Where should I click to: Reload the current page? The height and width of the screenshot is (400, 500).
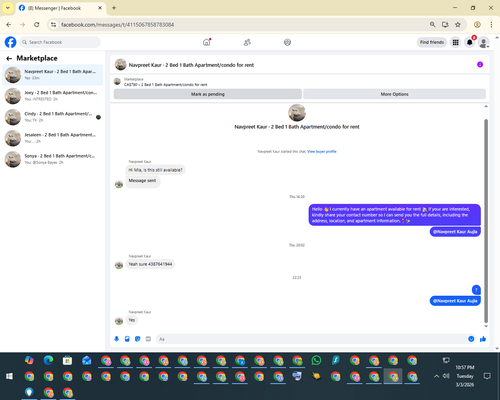(37, 24)
